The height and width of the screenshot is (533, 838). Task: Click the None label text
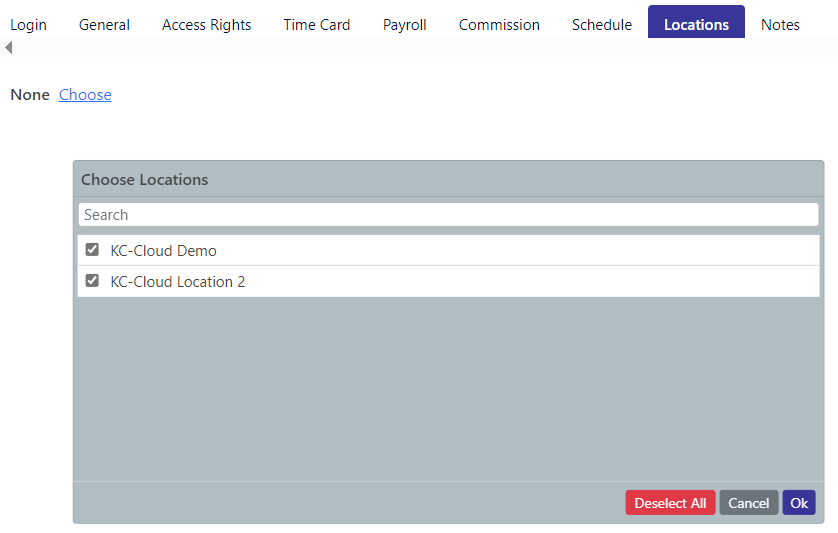(x=30, y=95)
